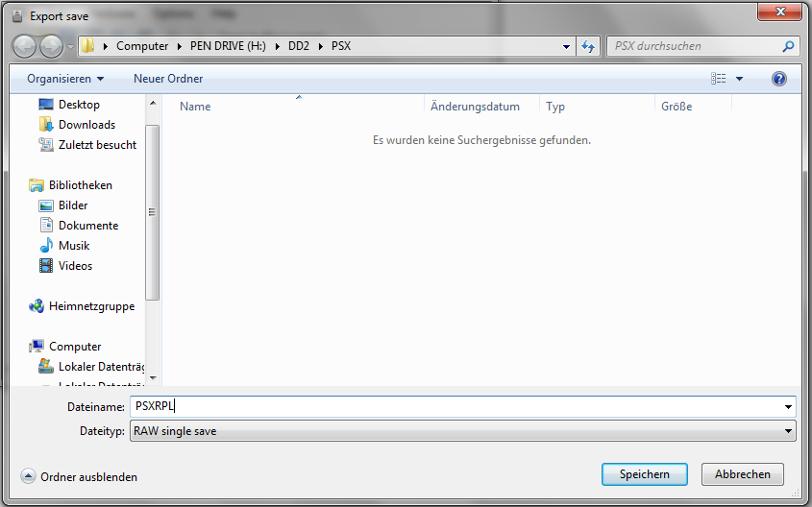The image size is (812, 507).
Task: Expand the address bar previous locations dropdown
Action: (567, 46)
